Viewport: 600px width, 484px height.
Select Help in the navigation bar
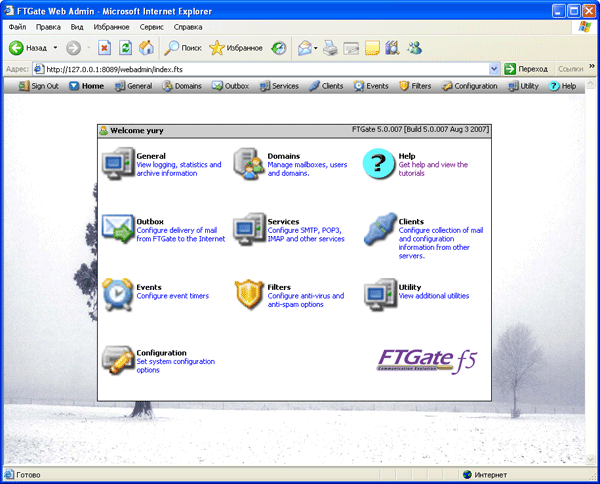tap(562, 86)
